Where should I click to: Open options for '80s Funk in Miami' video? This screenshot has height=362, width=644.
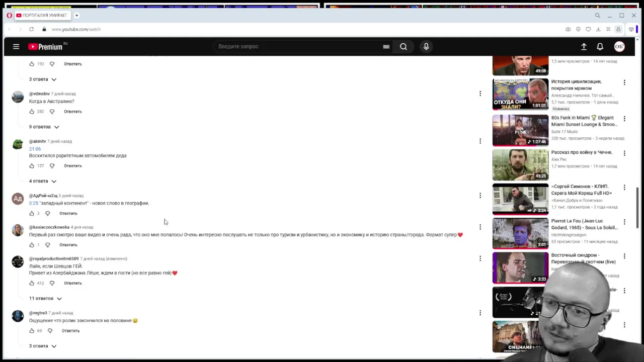coord(624,119)
